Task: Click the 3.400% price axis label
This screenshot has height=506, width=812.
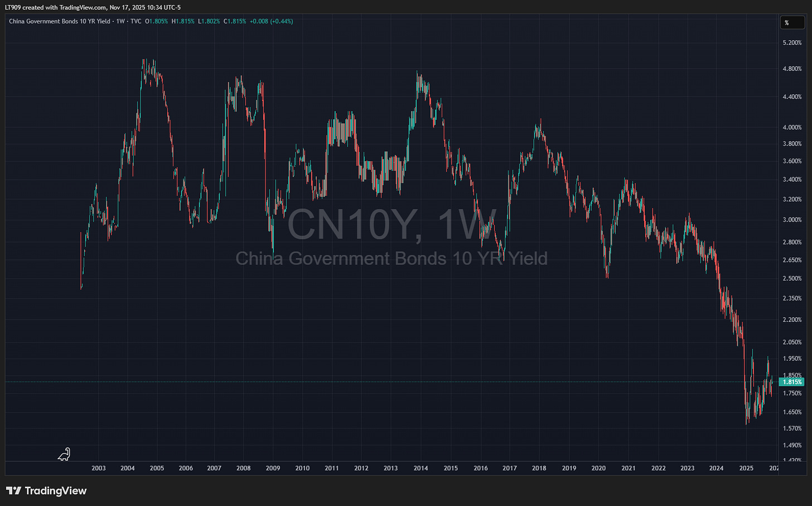Action: pos(792,180)
